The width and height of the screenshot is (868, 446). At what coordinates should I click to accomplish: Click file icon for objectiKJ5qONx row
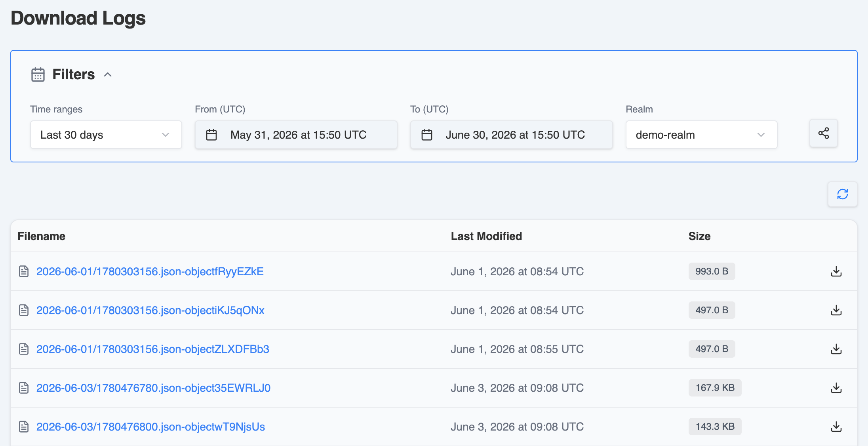pos(24,310)
